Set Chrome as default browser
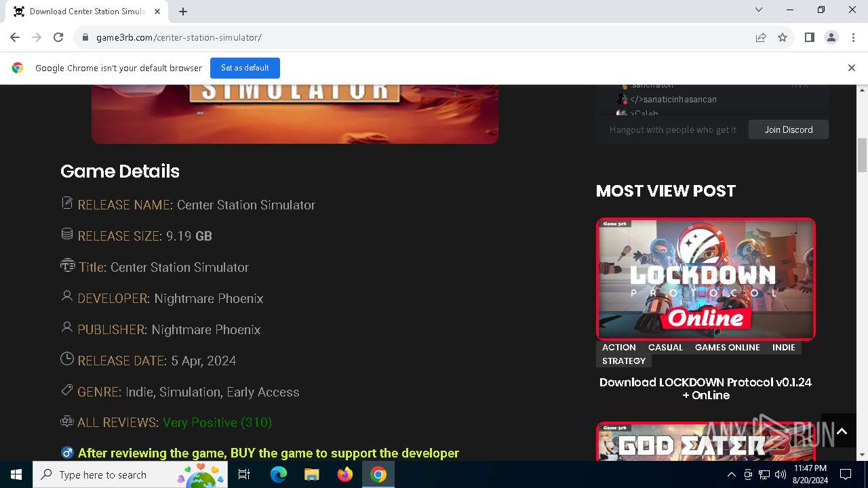The height and width of the screenshot is (488, 868). (245, 68)
